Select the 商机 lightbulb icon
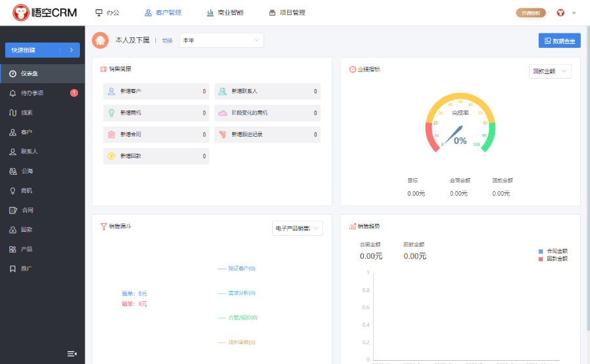Screen dimensions: 590x364 13,191
